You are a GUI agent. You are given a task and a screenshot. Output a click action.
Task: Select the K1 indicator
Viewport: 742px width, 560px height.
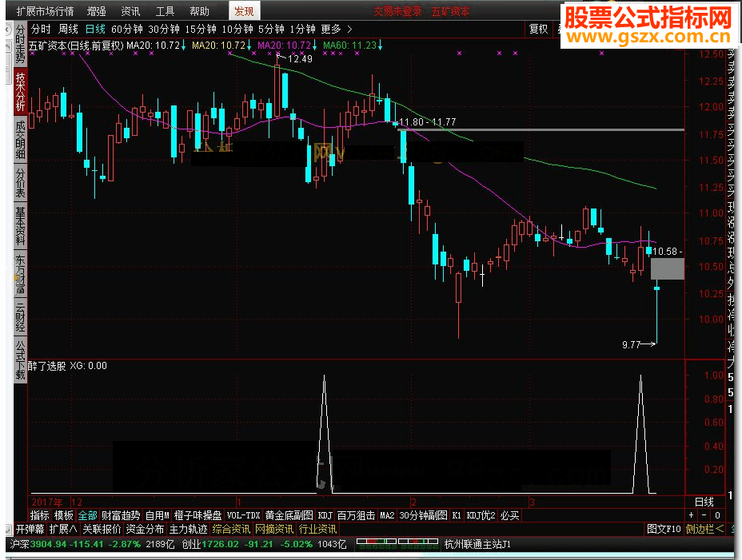tap(457, 515)
